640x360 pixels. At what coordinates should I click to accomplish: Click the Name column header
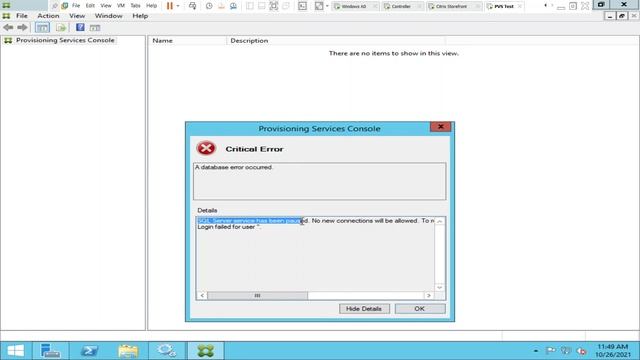[x=187, y=40]
